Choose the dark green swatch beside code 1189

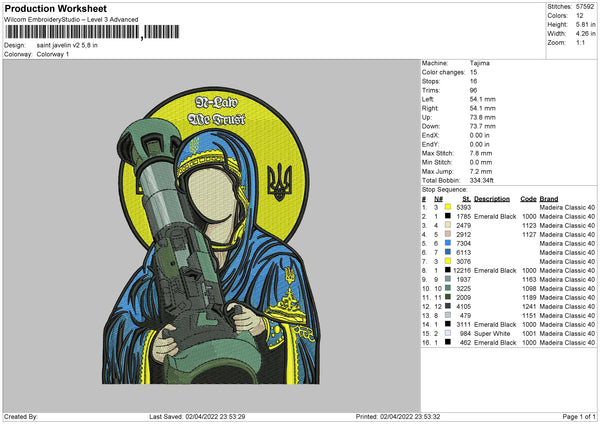448,297
